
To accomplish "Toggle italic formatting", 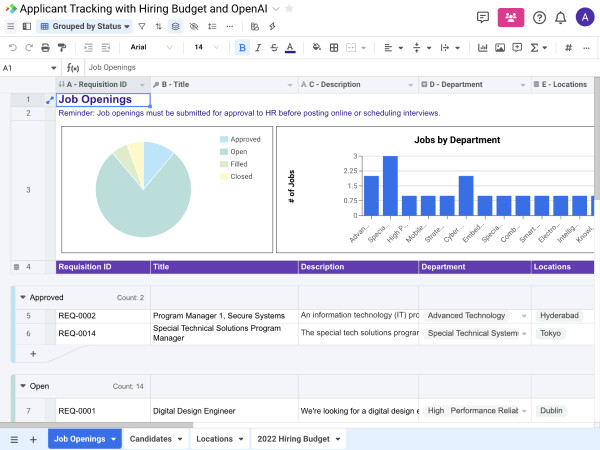I will coord(258,47).
